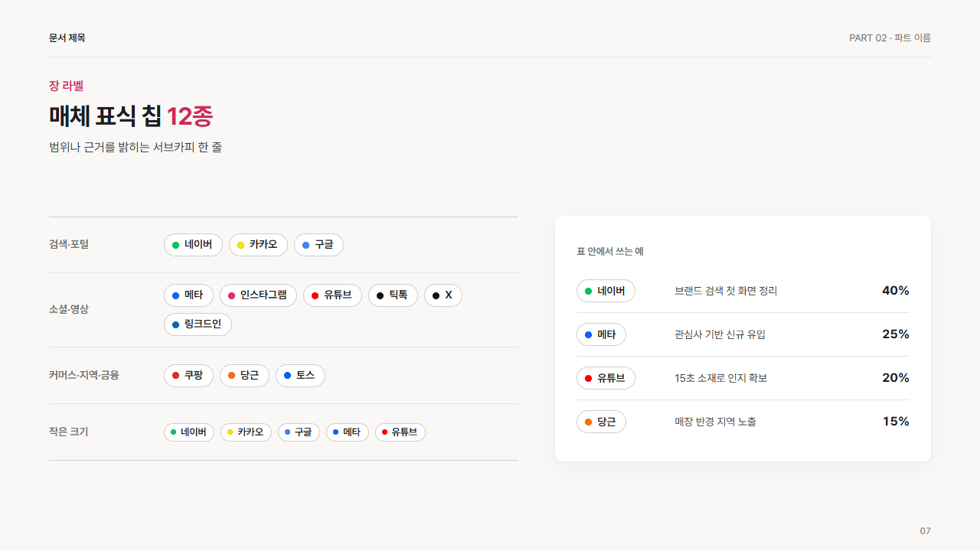The width and height of the screenshot is (980, 551).
Task: Choose the 유튜브 chip beside 15초 소재로 인지 확보
Action: [x=606, y=378]
